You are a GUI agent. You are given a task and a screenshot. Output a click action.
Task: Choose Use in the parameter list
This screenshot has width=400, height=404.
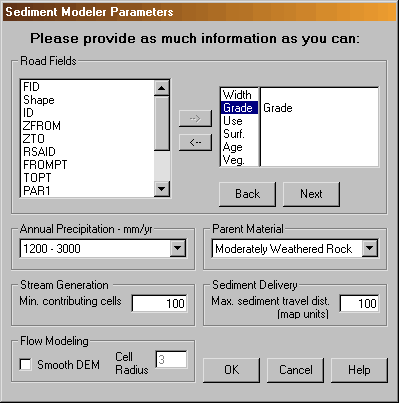(239, 121)
